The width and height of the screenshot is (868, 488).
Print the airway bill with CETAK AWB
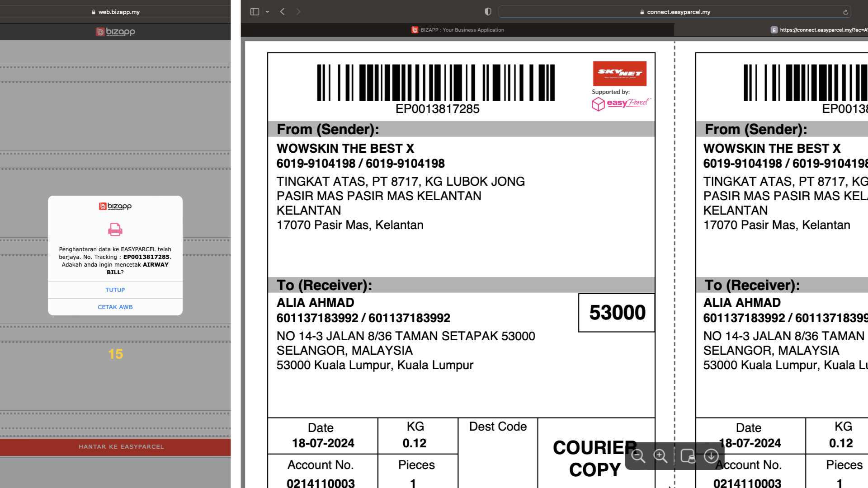115,307
